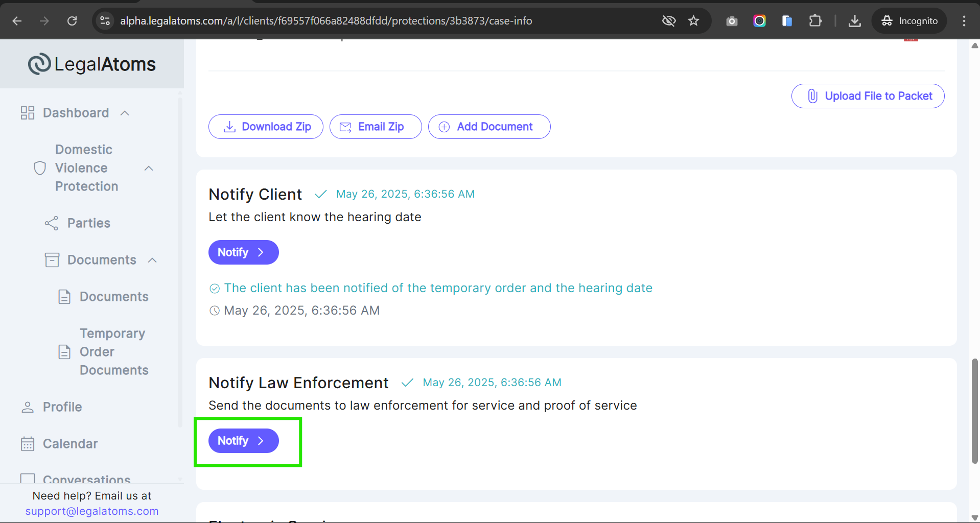This screenshot has width=980, height=523.
Task: Click the tracking protection eye icon
Action: click(669, 21)
